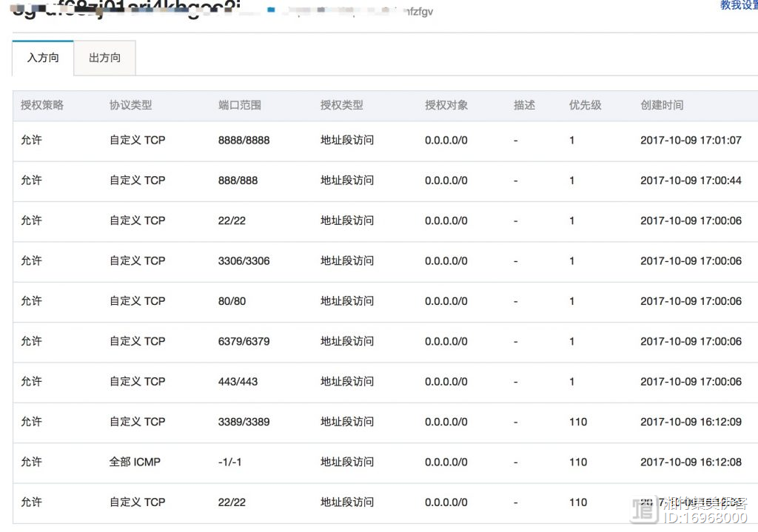Click the 创建时间 column header

click(x=662, y=105)
